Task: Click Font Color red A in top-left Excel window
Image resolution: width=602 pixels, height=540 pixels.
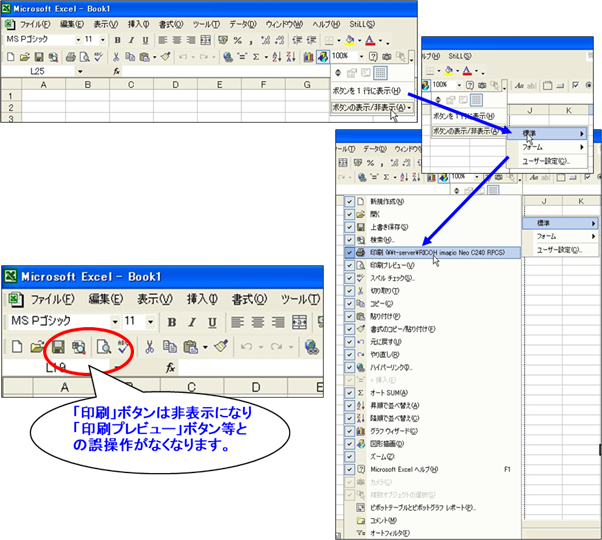Action: pyautogui.click(x=370, y=40)
